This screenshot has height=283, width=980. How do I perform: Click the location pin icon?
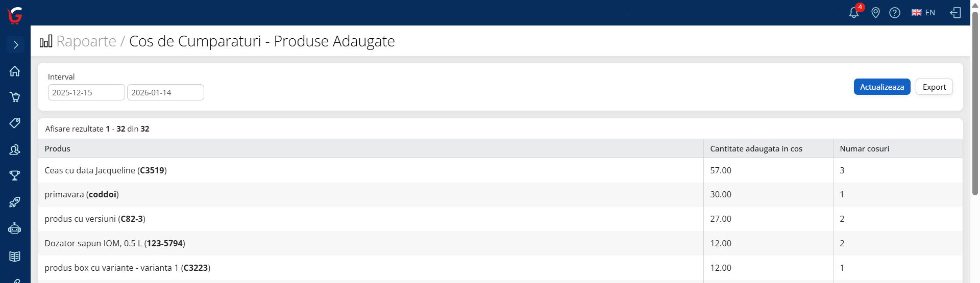(875, 13)
